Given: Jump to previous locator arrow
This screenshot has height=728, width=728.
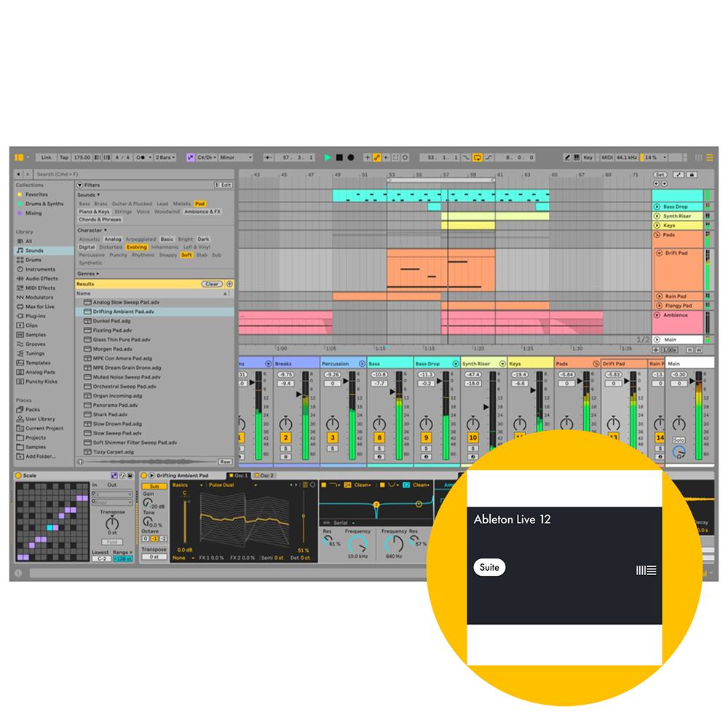Looking at the screenshot, I should [656, 183].
